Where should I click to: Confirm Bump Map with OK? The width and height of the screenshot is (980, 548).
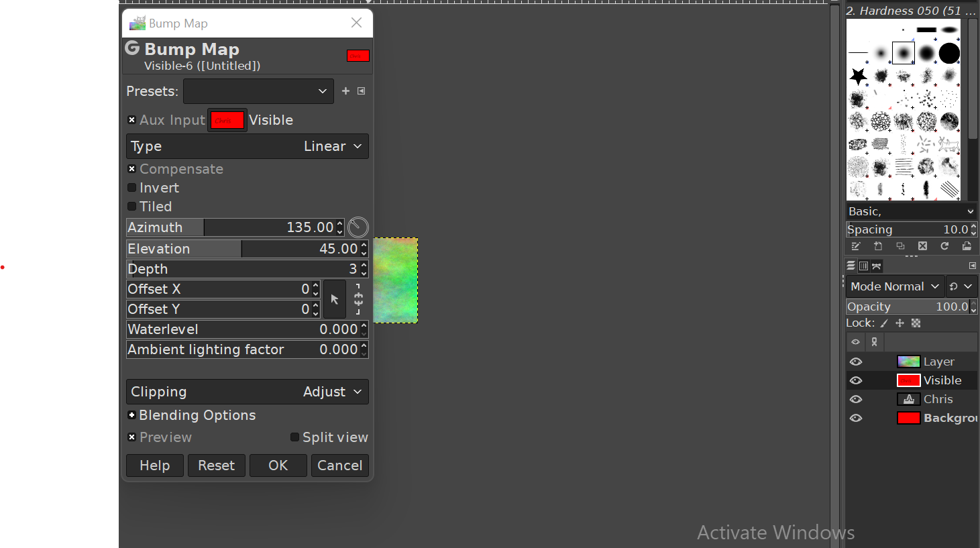(278, 465)
